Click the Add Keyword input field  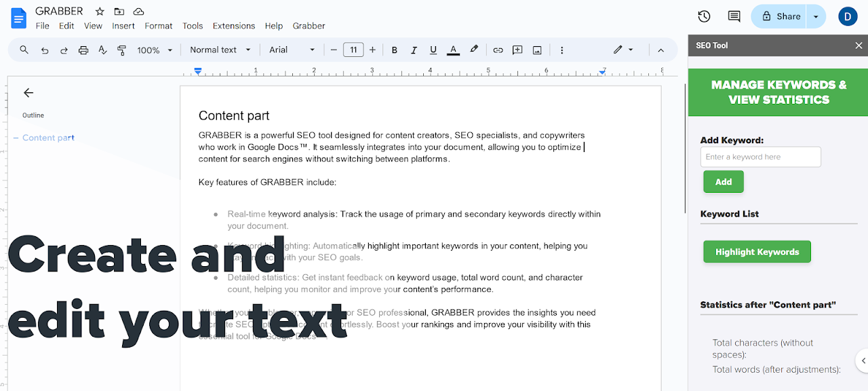(x=760, y=157)
